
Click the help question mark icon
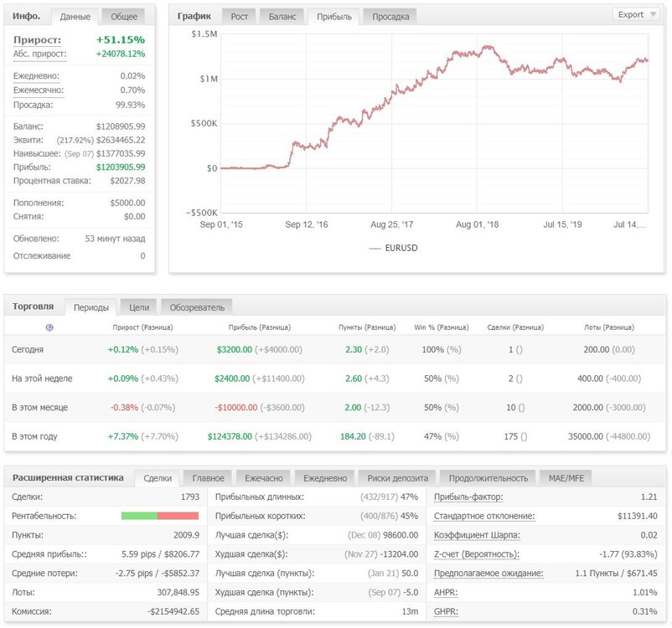49,327
